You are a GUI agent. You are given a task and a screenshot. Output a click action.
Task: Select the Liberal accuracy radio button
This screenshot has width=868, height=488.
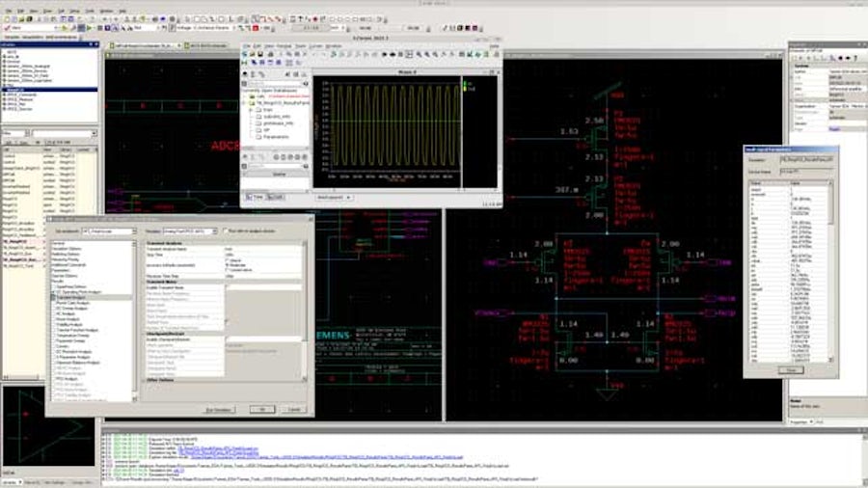227,260
